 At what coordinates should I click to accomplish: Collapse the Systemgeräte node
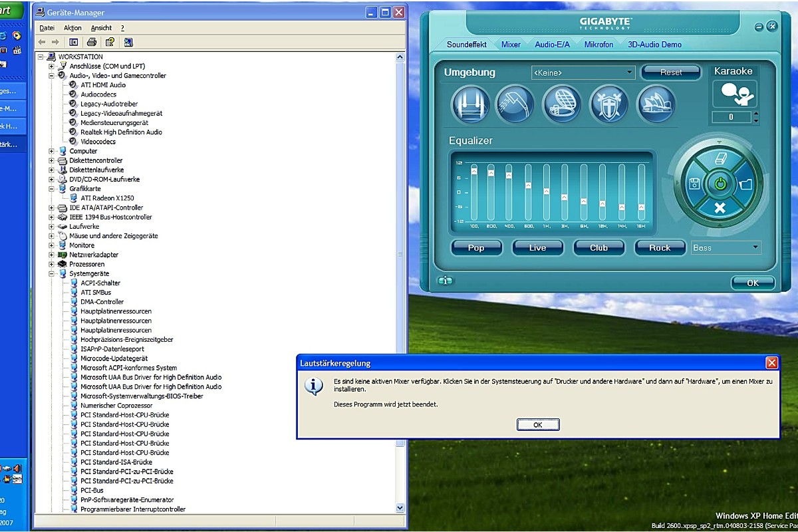coord(51,274)
